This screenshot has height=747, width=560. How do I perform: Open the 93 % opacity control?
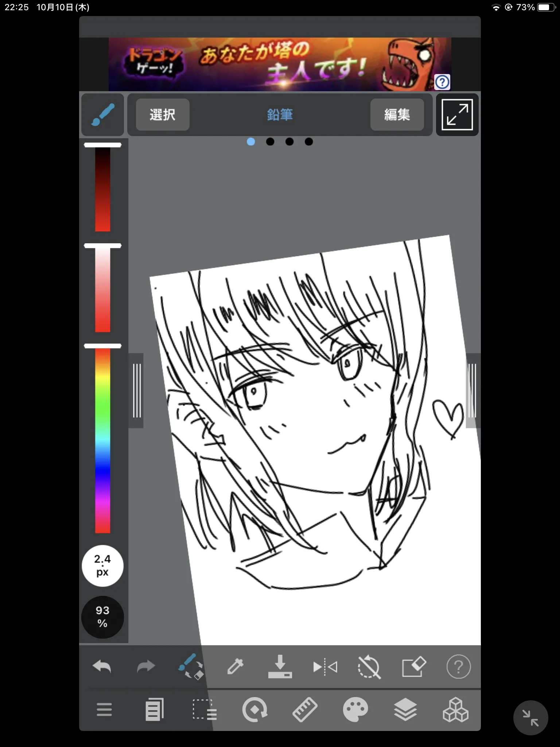[102, 617]
